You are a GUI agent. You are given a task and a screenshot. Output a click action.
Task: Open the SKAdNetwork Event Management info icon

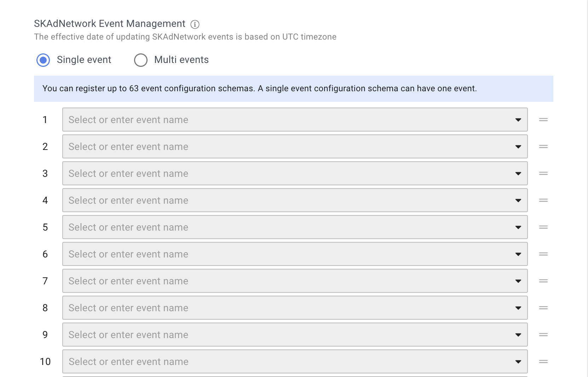[x=195, y=24]
